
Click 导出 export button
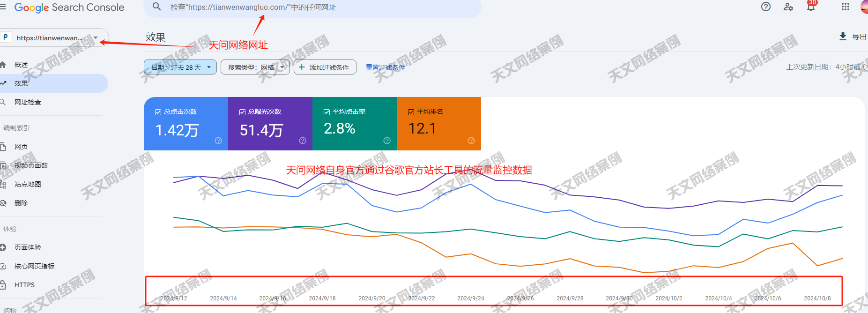(x=853, y=37)
